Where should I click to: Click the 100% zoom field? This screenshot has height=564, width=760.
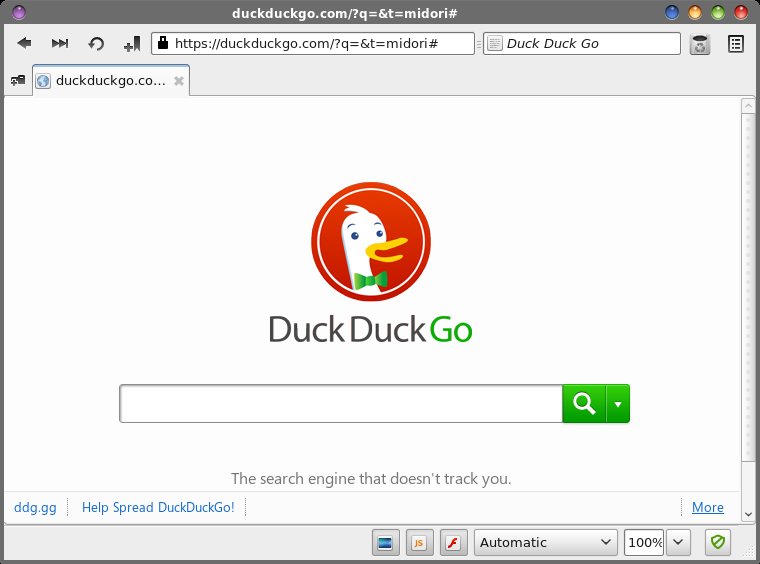coord(644,542)
